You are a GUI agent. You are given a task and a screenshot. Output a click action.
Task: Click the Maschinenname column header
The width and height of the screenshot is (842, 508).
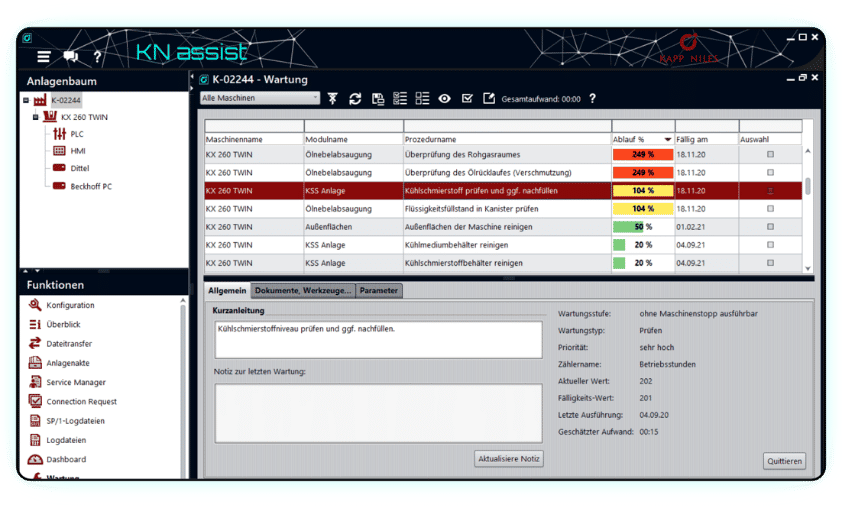[254, 139]
